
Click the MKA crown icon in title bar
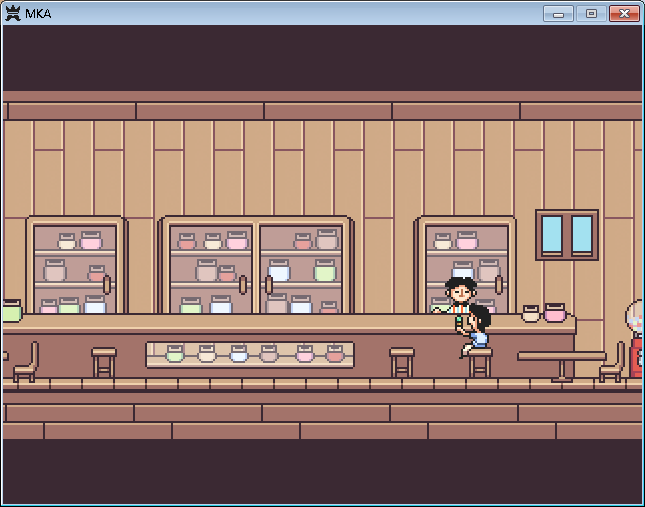[x=13, y=14]
